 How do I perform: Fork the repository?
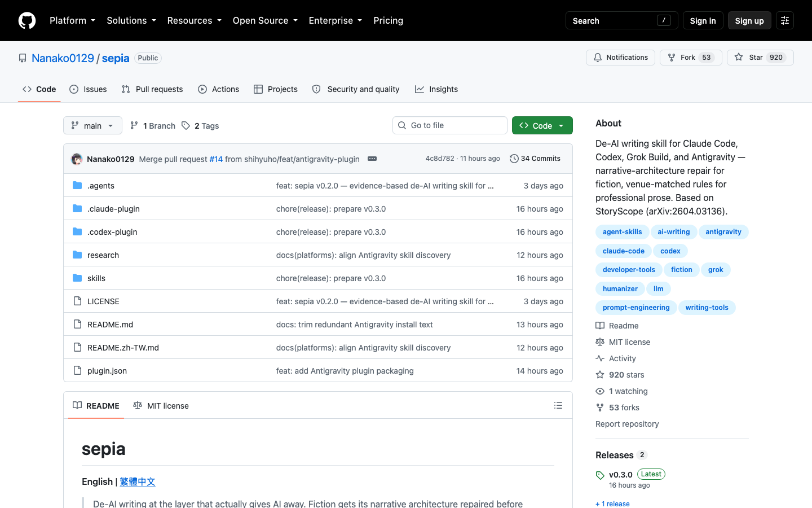[691, 58]
